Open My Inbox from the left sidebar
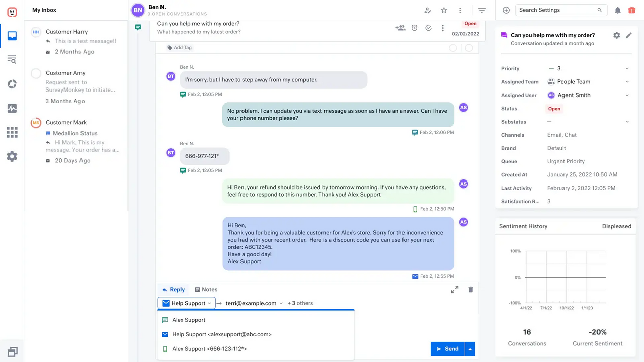This screenshot has height=362, width=644. click(x=12, y=36)
